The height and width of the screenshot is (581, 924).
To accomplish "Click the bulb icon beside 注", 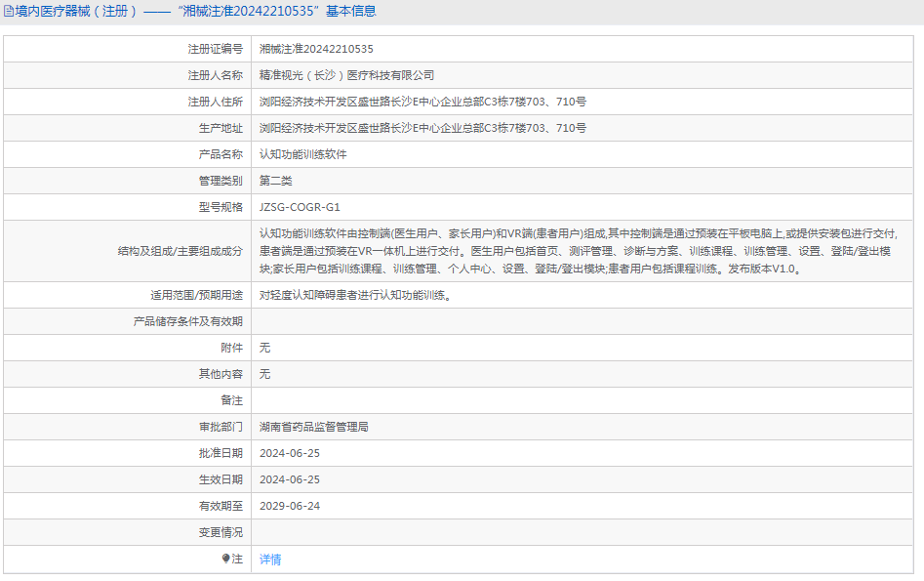I will pos(225,559).
